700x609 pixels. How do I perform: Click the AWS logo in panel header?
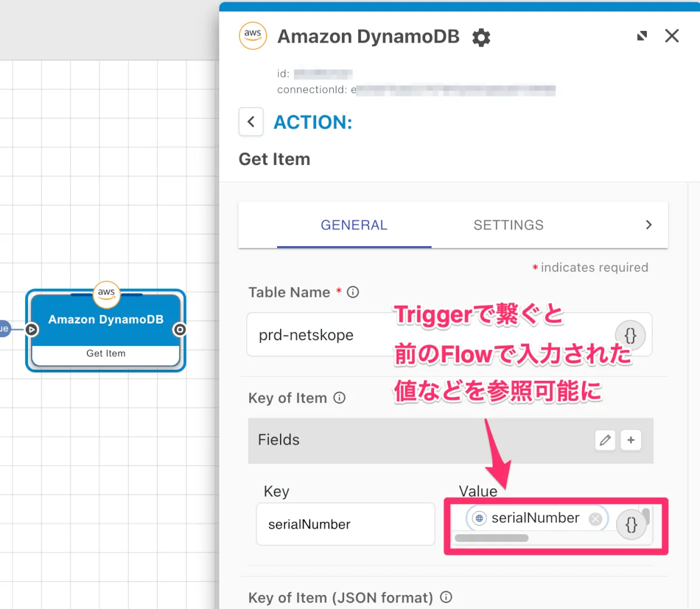click(253, 36)
